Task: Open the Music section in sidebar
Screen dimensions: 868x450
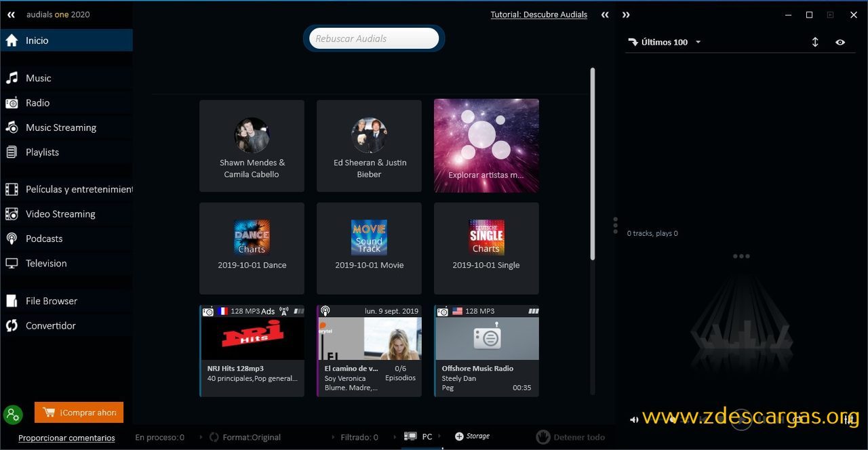Action: click(66, 78)
